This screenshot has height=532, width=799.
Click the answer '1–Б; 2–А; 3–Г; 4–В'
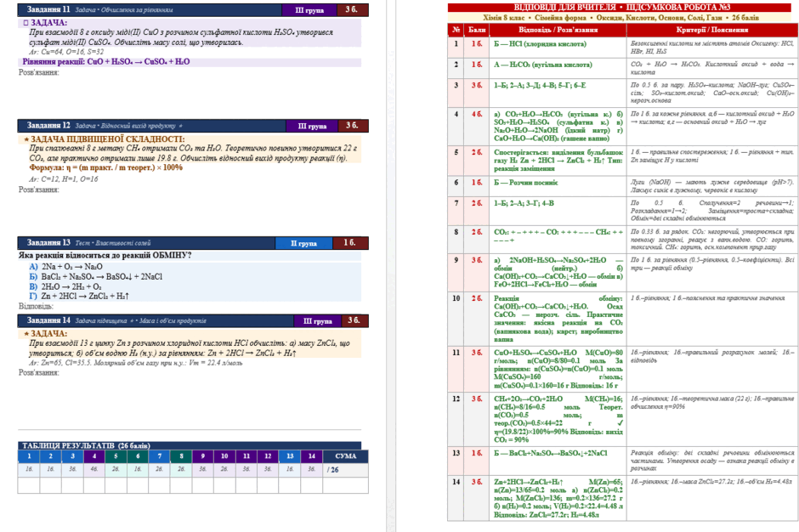524,203
